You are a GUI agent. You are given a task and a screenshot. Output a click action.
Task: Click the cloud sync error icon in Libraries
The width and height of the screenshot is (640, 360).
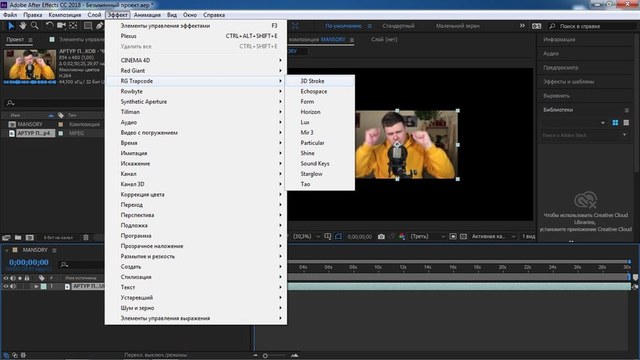(585, 200)
